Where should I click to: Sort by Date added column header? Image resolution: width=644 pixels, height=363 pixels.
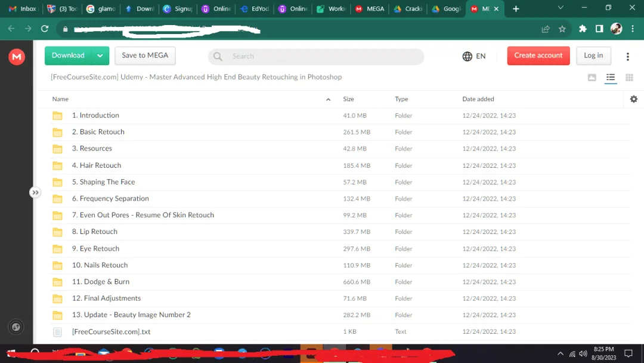click(x=478, y=99)
